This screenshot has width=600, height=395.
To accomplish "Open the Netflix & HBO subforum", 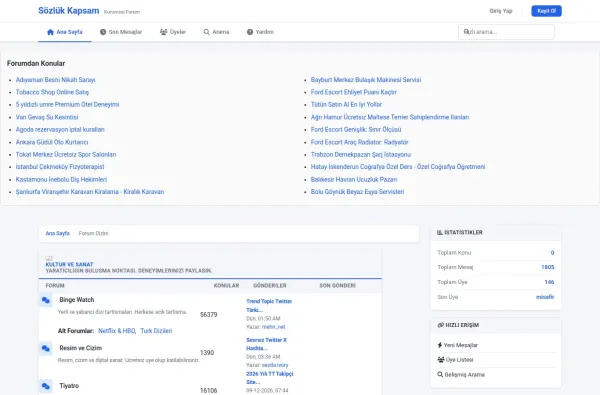I will [117, 331].
